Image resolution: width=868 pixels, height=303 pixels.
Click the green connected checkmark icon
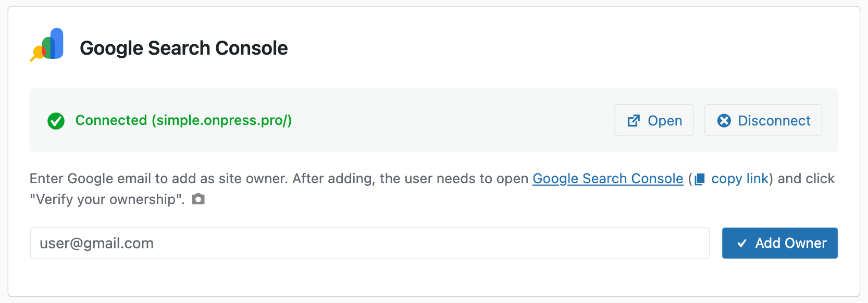click(56, 121)
